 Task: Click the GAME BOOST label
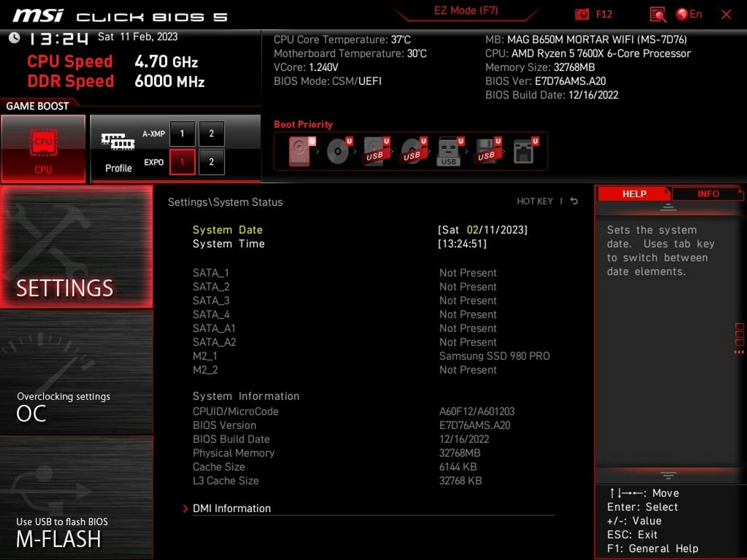point(37,106)
